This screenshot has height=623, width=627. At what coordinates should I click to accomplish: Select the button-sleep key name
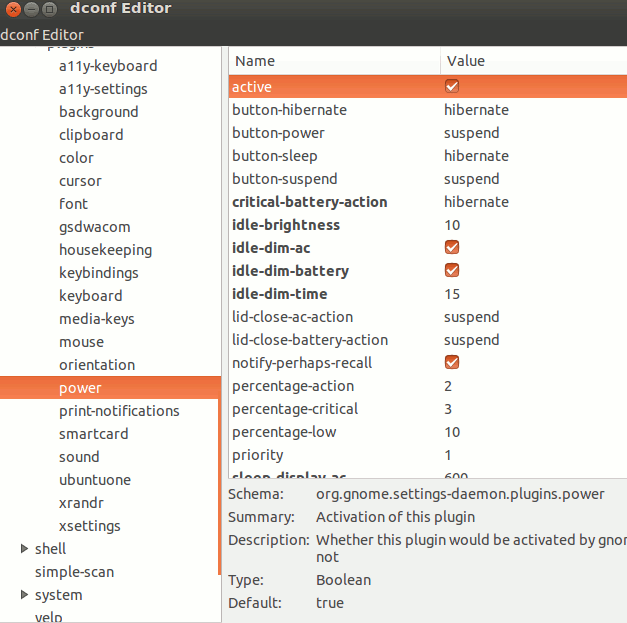click(275, 156)
